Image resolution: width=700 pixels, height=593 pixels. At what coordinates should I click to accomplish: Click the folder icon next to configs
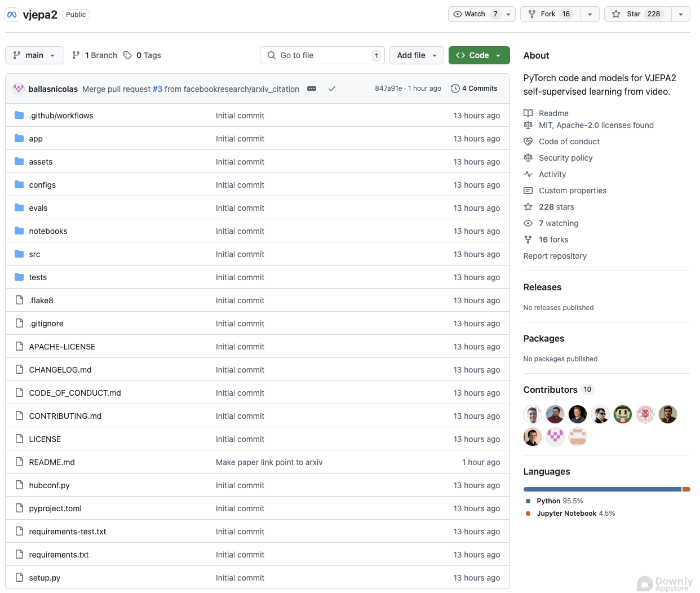tap(19, 184)
